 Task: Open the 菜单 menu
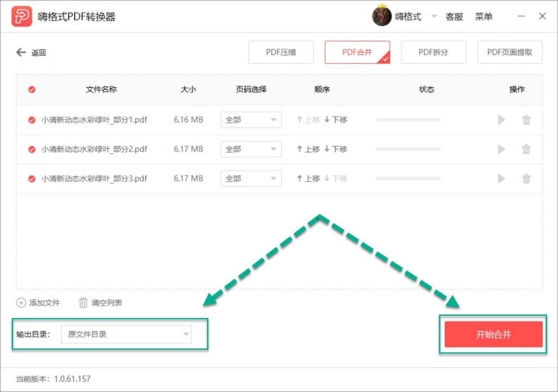tap(484, 17)
